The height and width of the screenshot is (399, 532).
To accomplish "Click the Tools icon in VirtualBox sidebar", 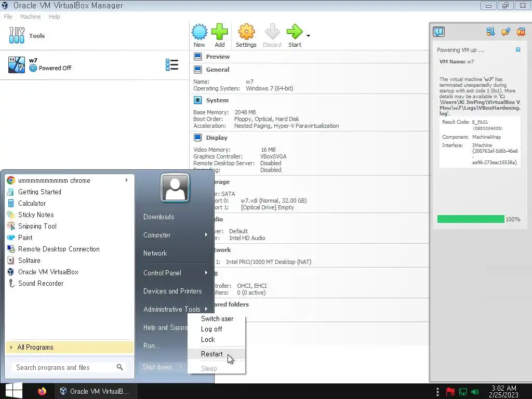I will click(x=17, y=35).
